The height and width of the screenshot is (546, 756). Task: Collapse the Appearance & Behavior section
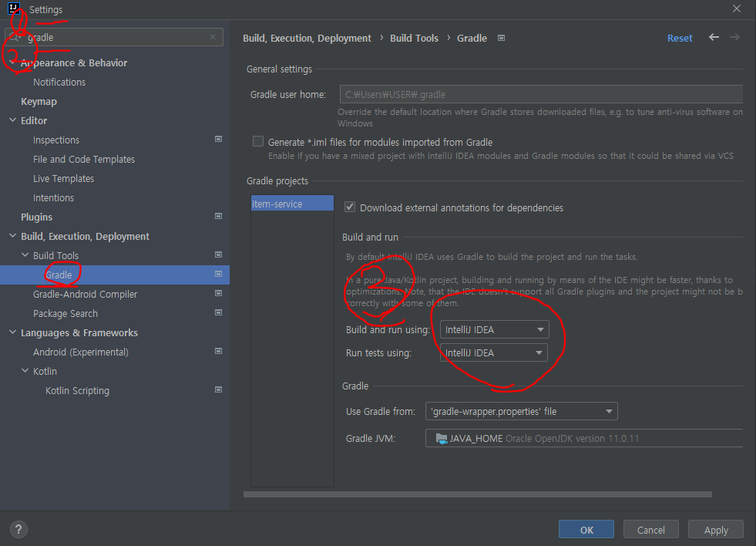(x=12, y=62)
